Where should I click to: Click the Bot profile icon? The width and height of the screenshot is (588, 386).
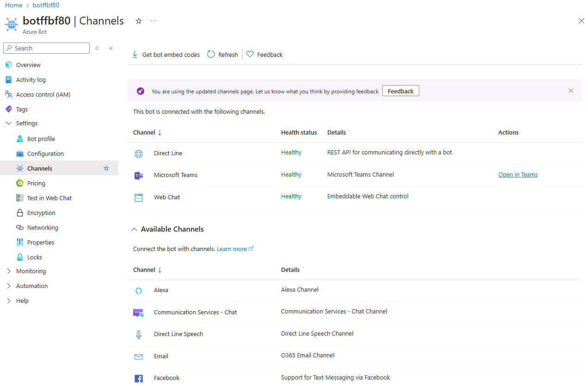click(20, 139)
